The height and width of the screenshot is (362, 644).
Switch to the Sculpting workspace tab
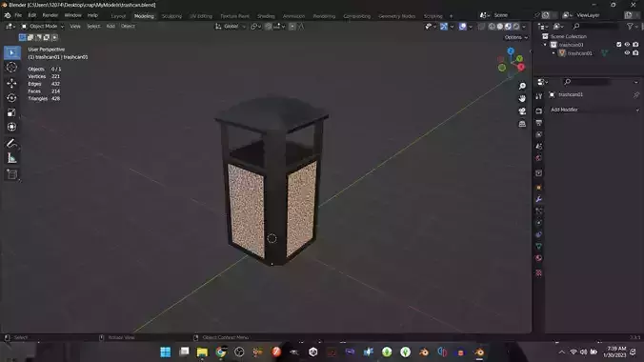[171, 16]
